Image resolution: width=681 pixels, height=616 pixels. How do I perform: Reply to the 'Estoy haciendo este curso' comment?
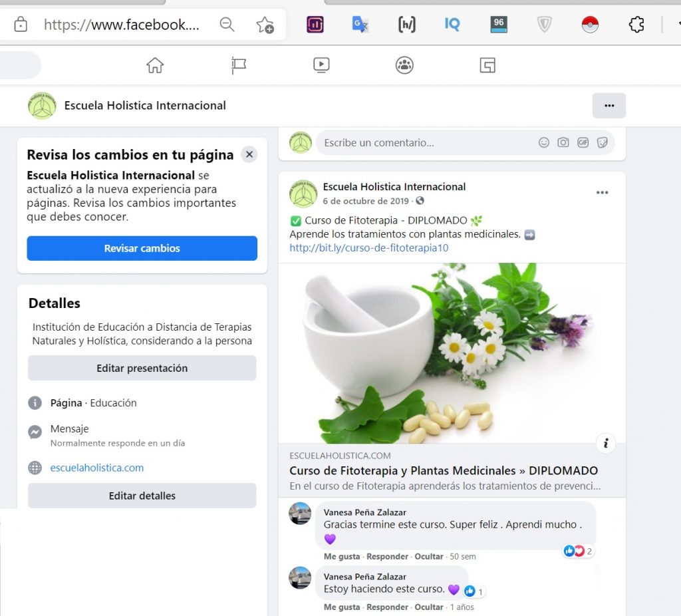(x=388, y=607)
